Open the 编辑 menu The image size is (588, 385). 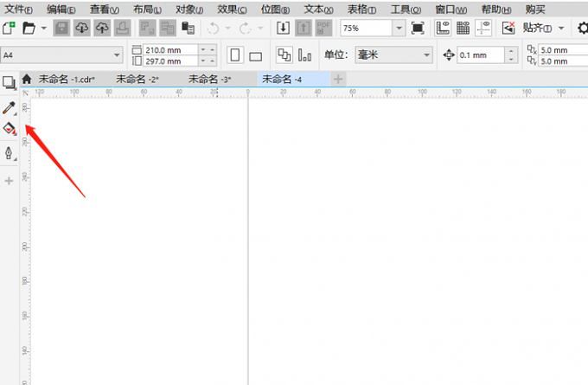pos(61,10)
